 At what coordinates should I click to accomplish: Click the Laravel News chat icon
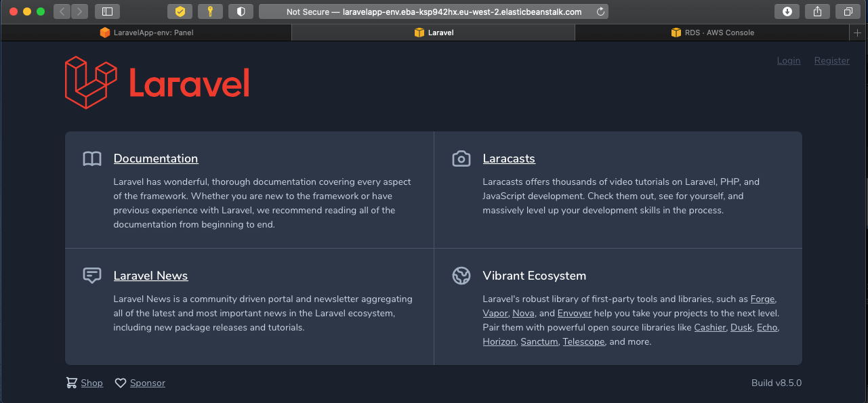(x=92, y=276)
